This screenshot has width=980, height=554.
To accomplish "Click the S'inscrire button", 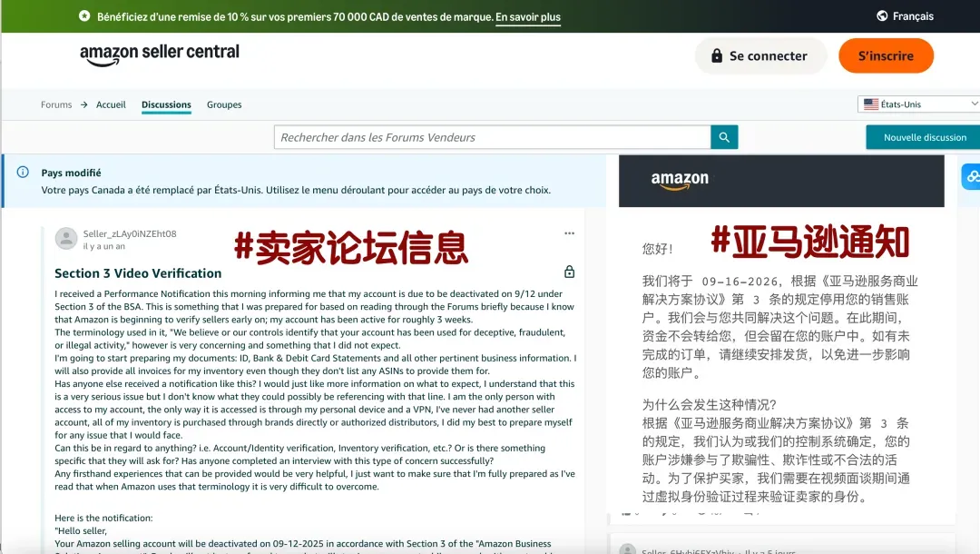I will pos(886,55).
